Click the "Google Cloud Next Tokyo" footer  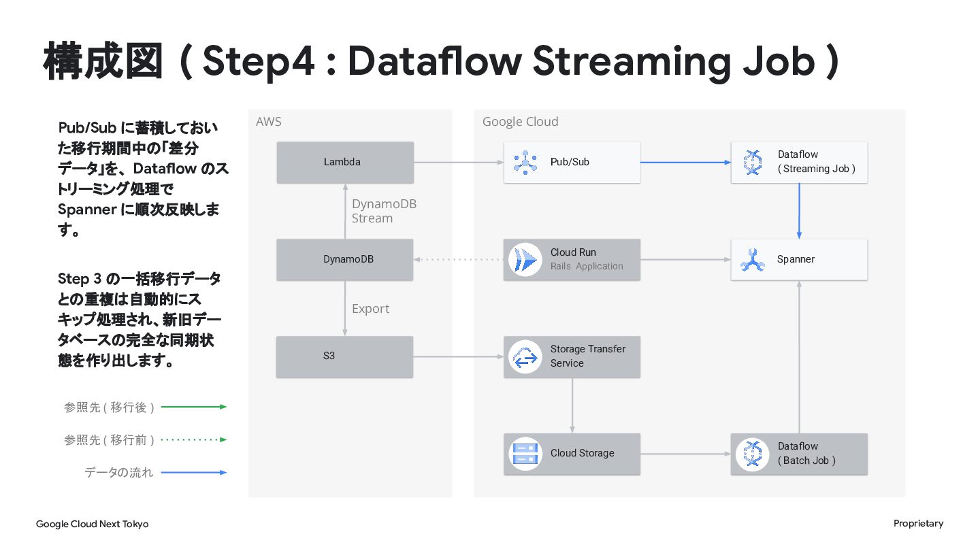point(93,524)
